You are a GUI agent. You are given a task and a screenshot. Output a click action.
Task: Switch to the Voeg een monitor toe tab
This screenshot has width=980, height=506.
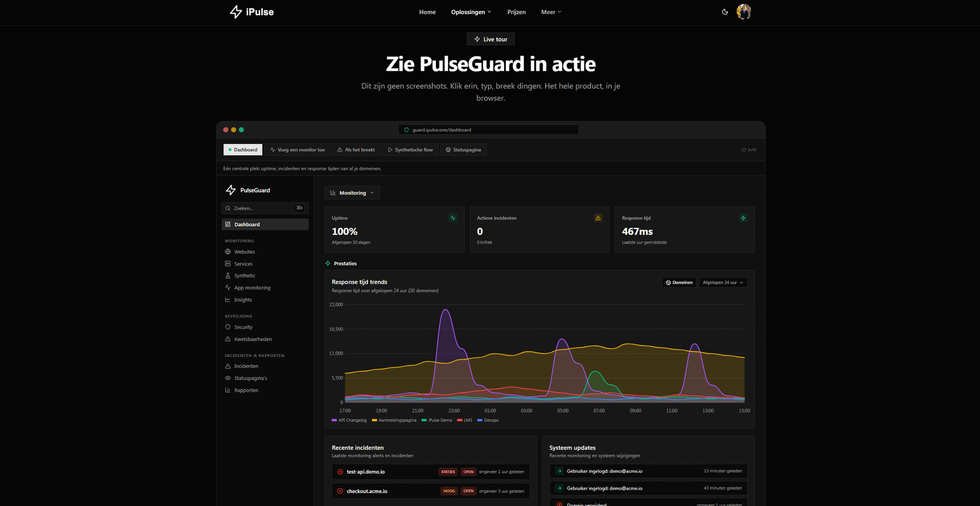tap(297, 149)
